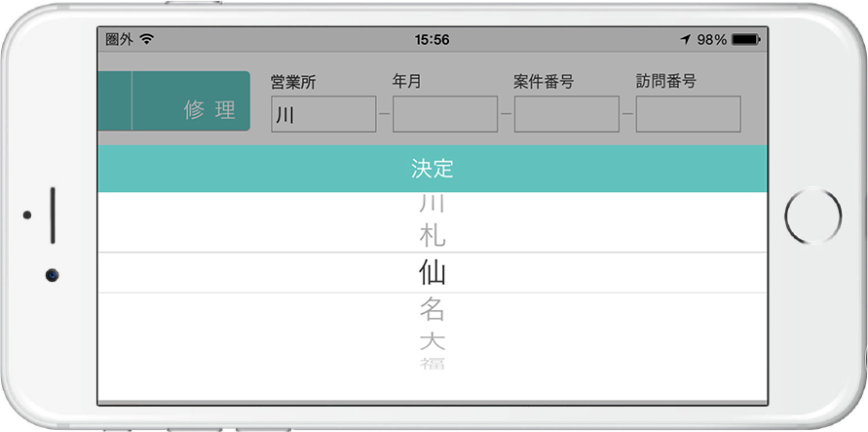This screenshot has height=432, width=868.
Task: Choose 川 in the picker list
Action: 433,203
